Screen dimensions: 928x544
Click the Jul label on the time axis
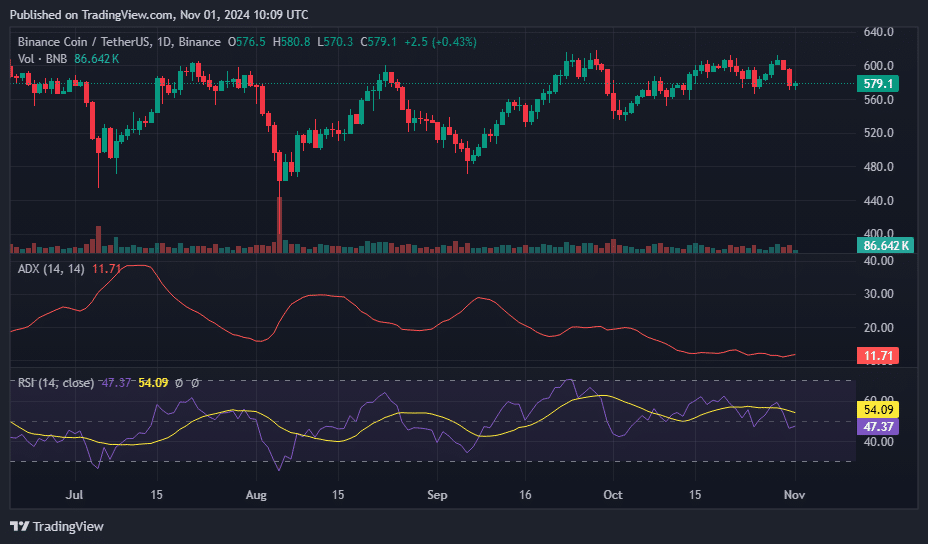pos(74,495)
